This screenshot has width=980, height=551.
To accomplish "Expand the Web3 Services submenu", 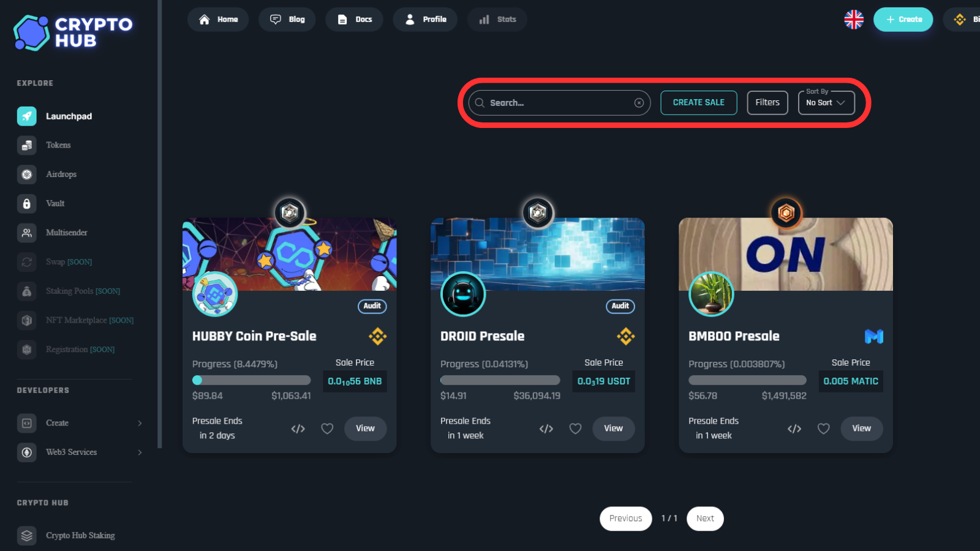I will (x=80, y=452).
